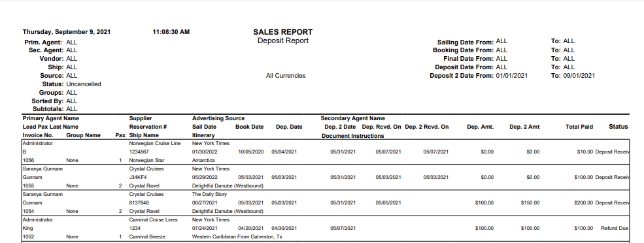644x243 pixels.
Task: Select invoice number 1055
Action: (28, 186)
